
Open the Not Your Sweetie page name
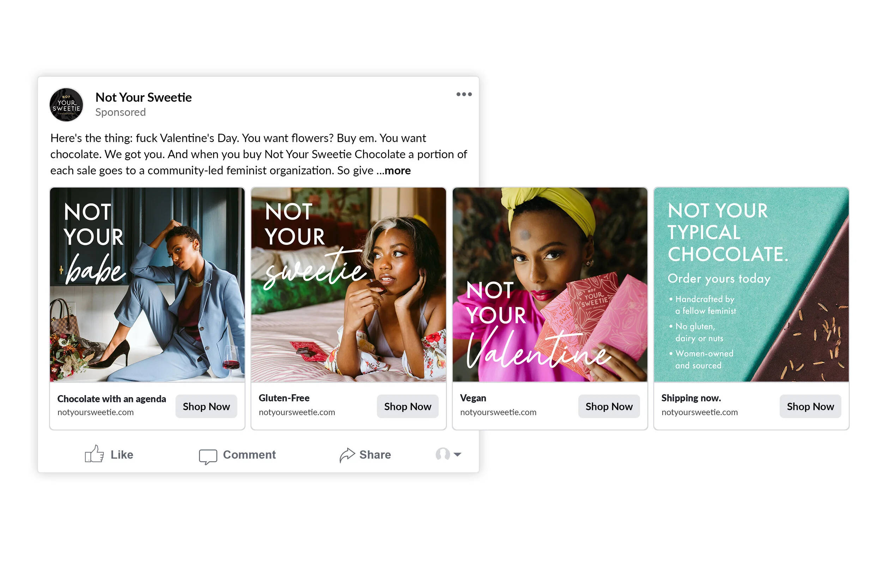[x=144, y=97]
